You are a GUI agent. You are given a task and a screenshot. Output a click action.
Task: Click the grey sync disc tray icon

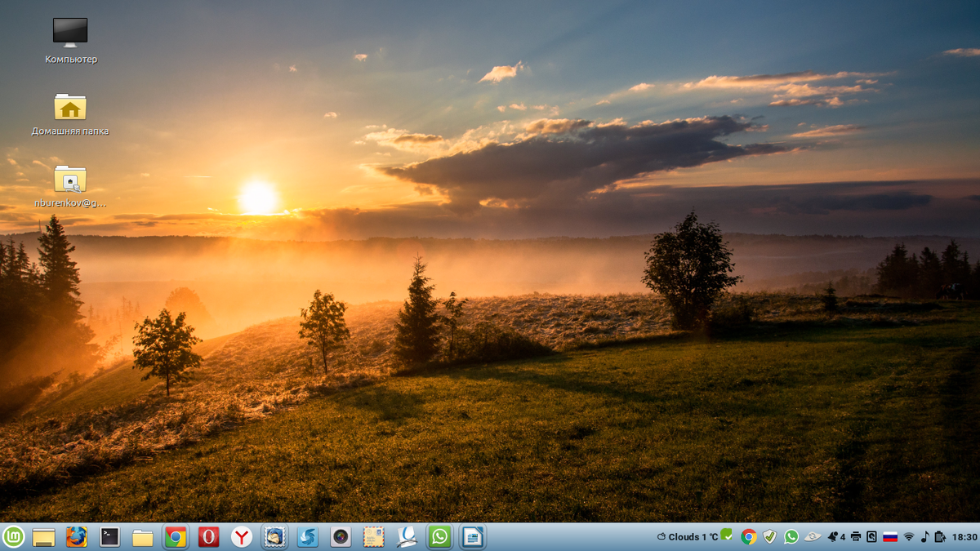(813, 536)
